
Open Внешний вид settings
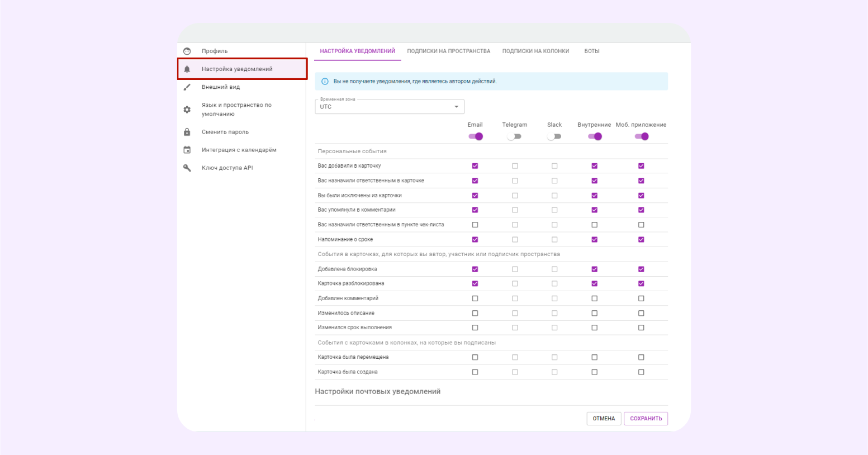coord(242,87)
